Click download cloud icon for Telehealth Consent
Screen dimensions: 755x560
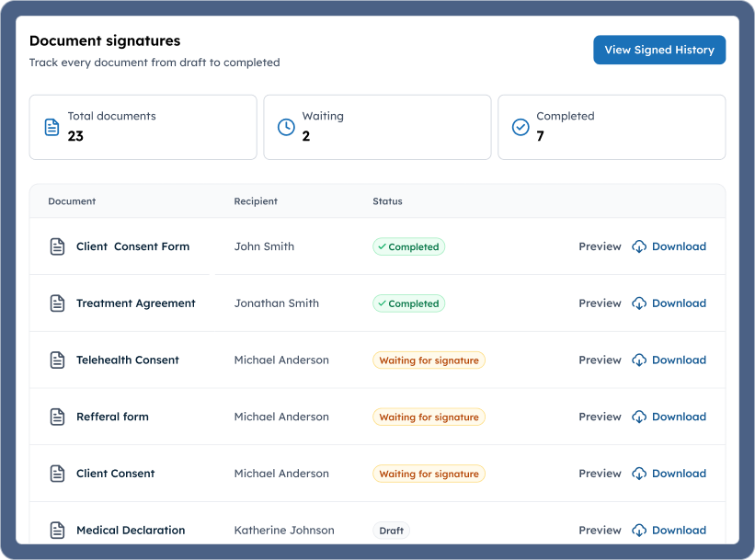tap(639, 360)
